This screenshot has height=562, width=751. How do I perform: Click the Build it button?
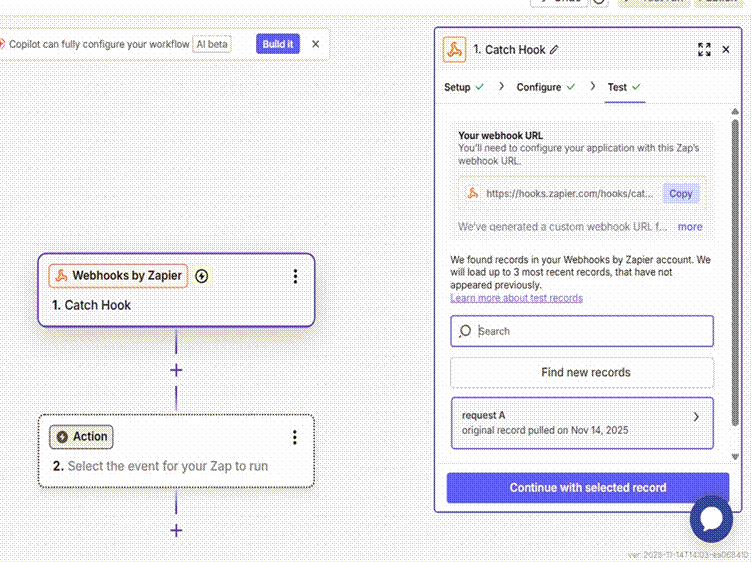[x=278, y=44]
